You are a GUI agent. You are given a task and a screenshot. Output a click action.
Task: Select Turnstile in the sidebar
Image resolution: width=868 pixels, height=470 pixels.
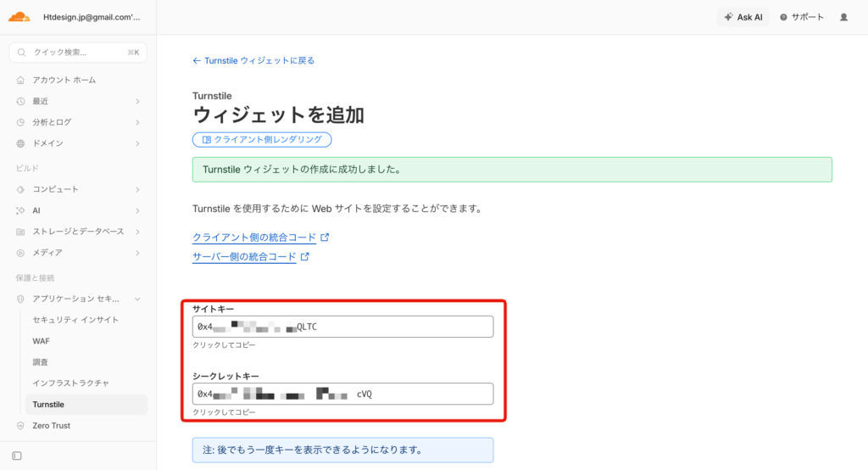[48, 405]
